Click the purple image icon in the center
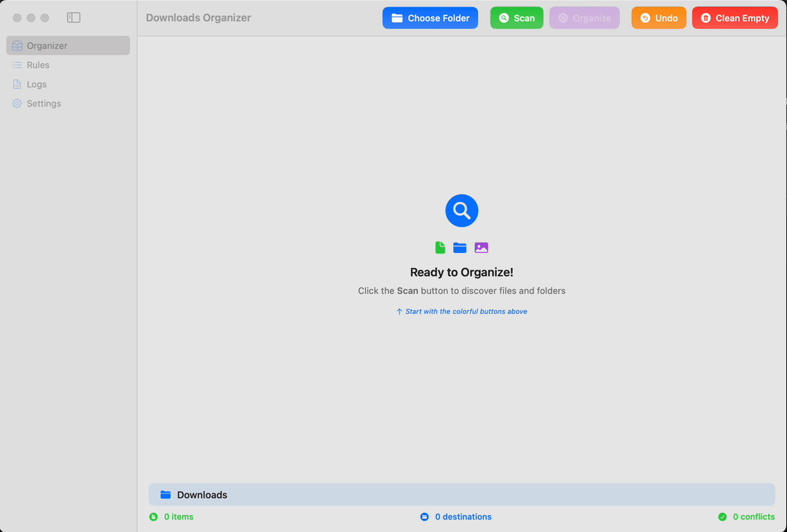Viewport: 787px width, 532px height. 482,247
